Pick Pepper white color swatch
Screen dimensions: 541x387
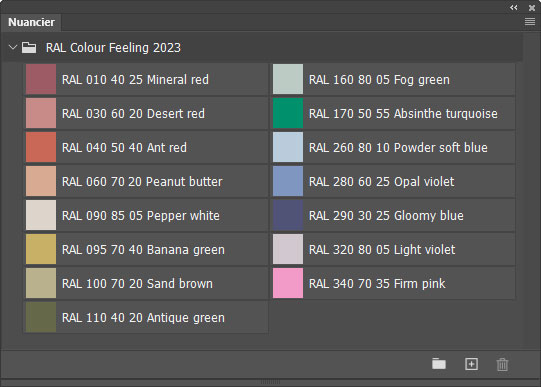(41, 215)
